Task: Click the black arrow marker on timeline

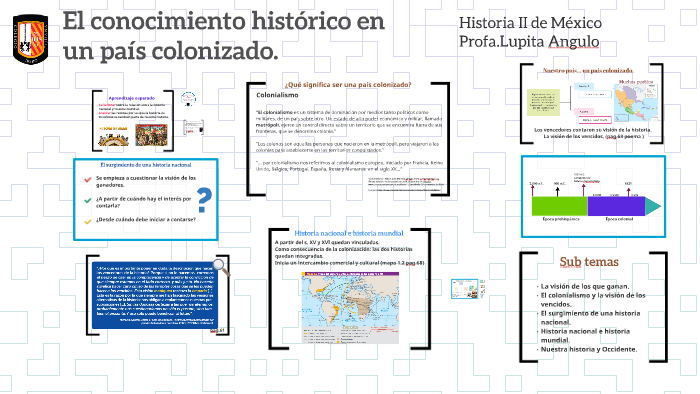Action: tap(558, 191)
